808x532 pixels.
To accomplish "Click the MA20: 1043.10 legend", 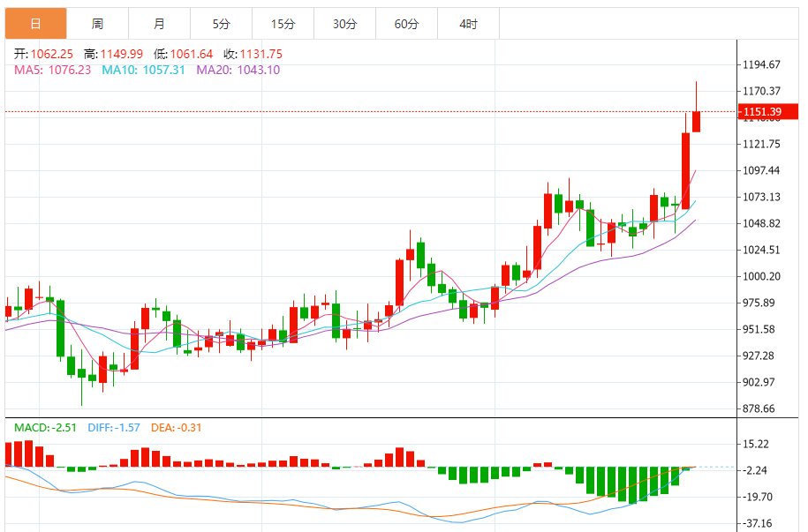I will point(238,70).
